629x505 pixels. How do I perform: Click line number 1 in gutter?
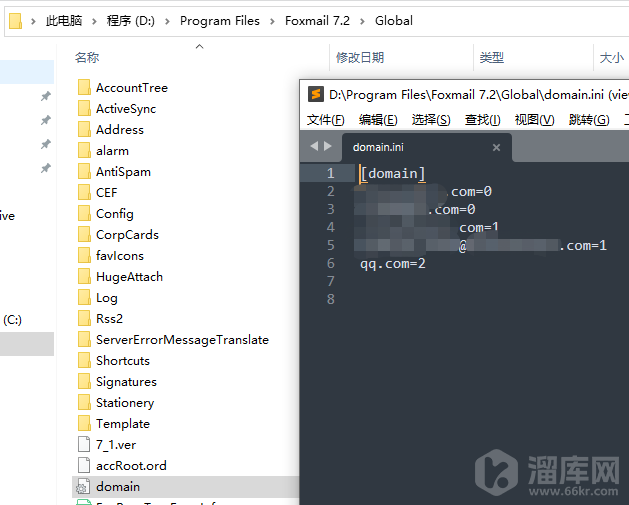point(331,173)
